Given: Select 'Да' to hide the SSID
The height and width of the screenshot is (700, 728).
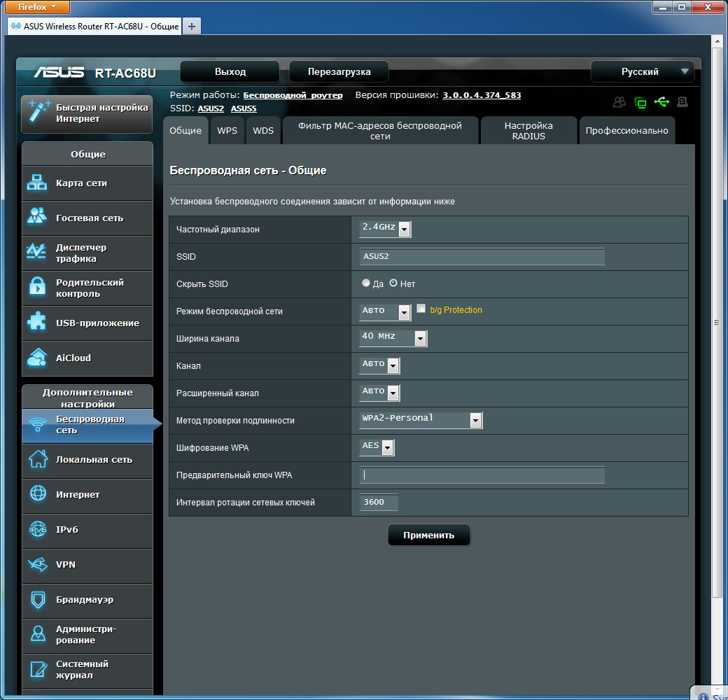Looking at the screenshot, I should [366, 283].
